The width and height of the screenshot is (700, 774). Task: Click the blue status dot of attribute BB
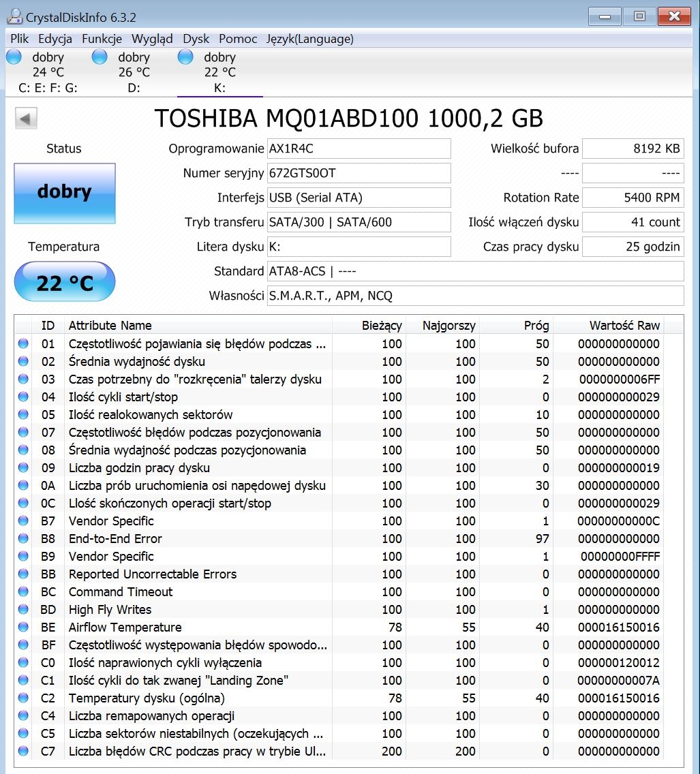point(23,574)
